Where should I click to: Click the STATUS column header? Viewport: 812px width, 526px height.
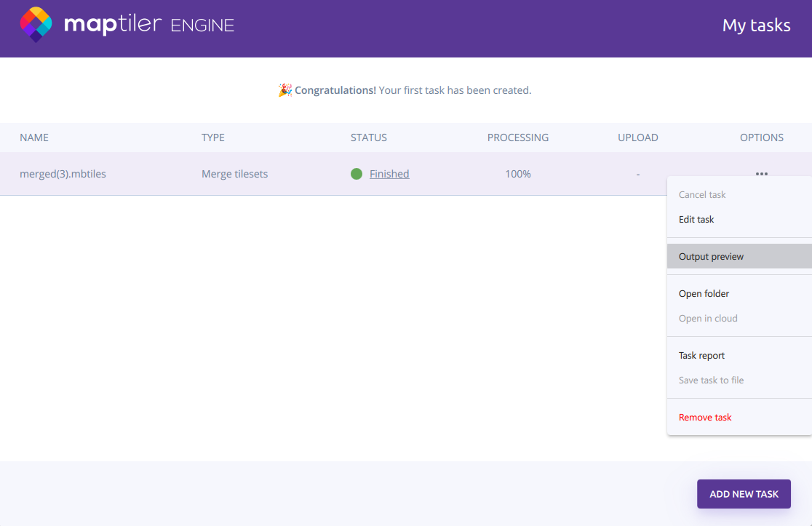tap(369, 138)
